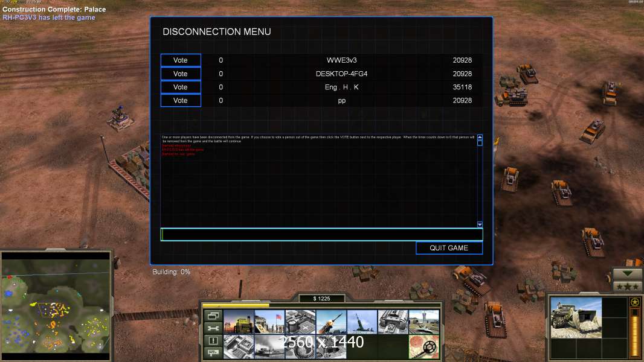Viewport: 644px width, 362px height.
Task: Click the yellow build progress bar
Action: point(236,305)
